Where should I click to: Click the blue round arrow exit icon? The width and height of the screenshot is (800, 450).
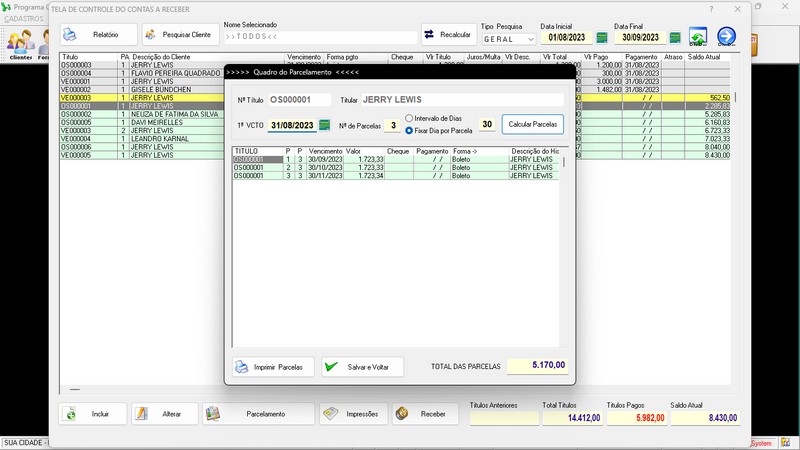tap(727, 38)
